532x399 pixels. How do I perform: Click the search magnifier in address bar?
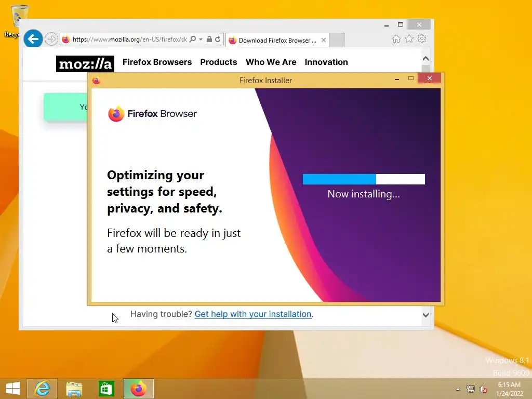coord(193,39)
